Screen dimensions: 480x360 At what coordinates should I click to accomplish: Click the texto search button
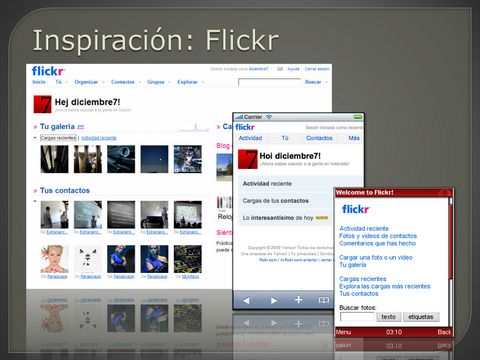tap(388, 317)
